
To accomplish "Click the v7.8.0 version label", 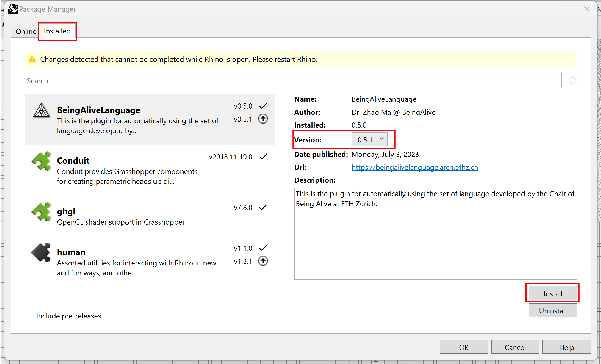I will [x=243, y=207].
